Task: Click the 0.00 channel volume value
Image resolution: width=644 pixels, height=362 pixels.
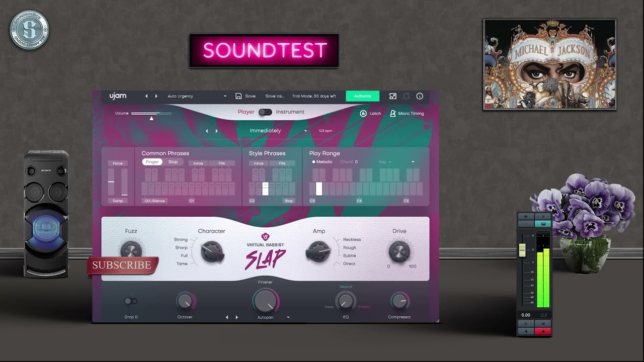Action: 526,315
